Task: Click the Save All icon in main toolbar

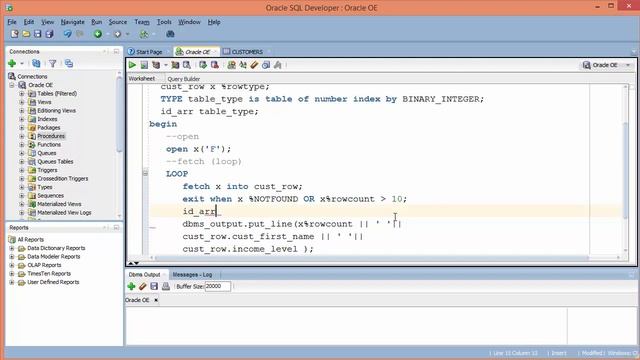Action: tap(49, 34)
